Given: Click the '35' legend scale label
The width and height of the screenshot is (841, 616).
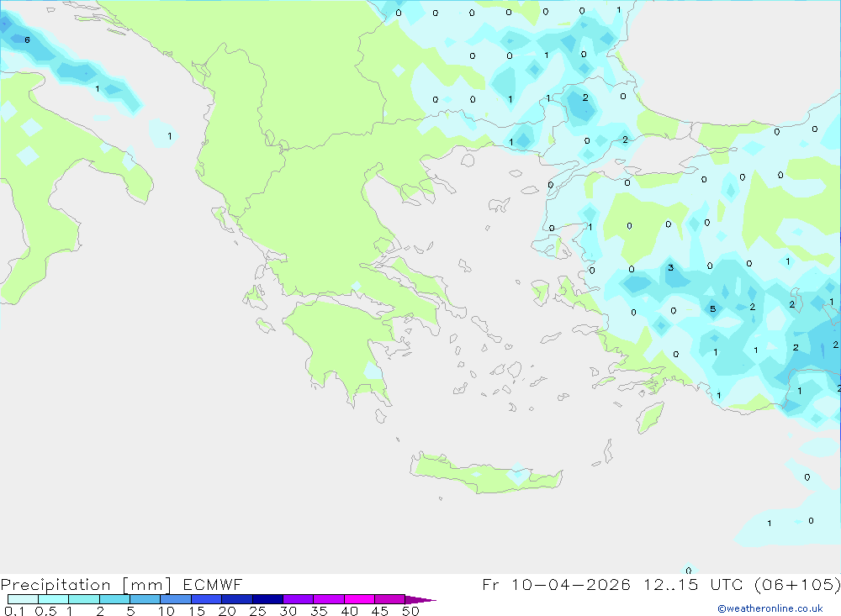Looking at the screenshot, I should point(319,611).
